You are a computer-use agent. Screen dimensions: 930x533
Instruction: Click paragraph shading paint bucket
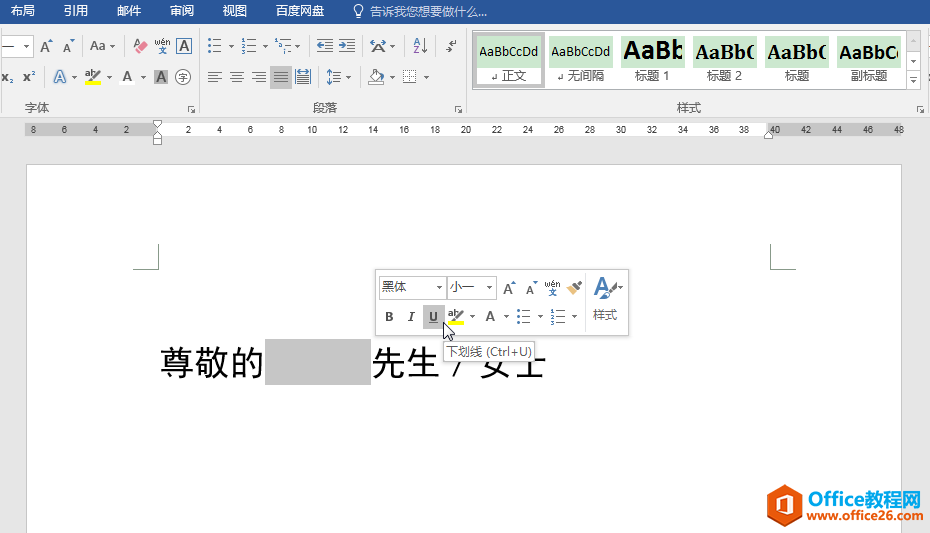pyautogui.click(x=376, y=77)
